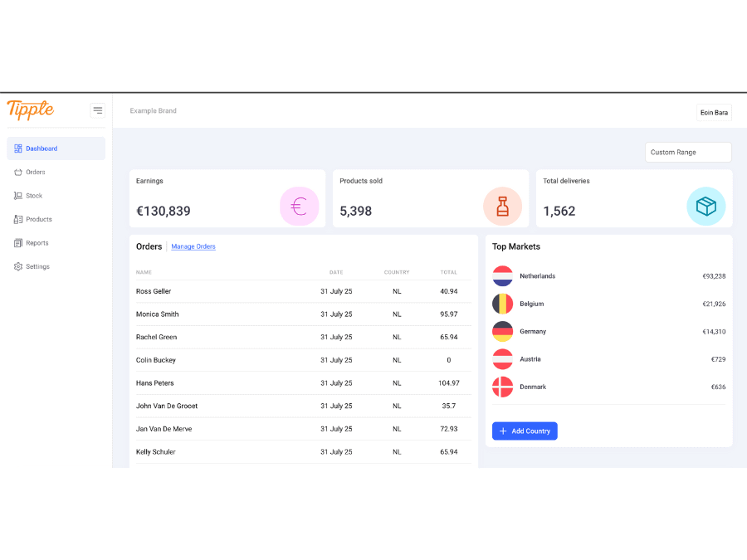
Task: Select the Monica Smith order row
Action: coord(304,314)
